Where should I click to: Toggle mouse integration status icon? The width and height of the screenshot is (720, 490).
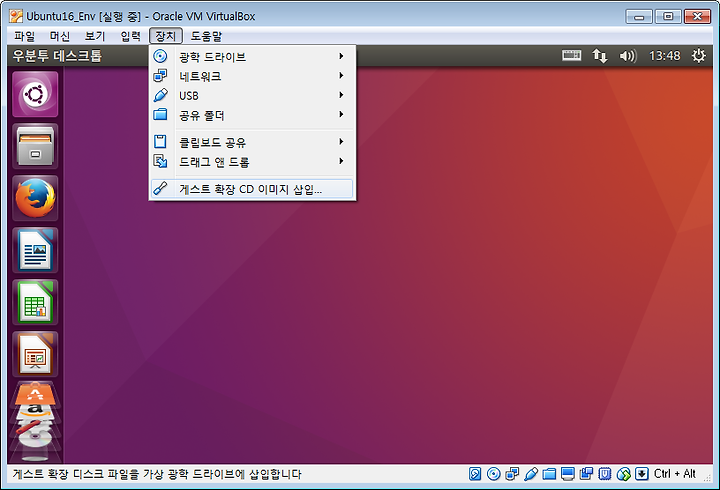(624, 473)
